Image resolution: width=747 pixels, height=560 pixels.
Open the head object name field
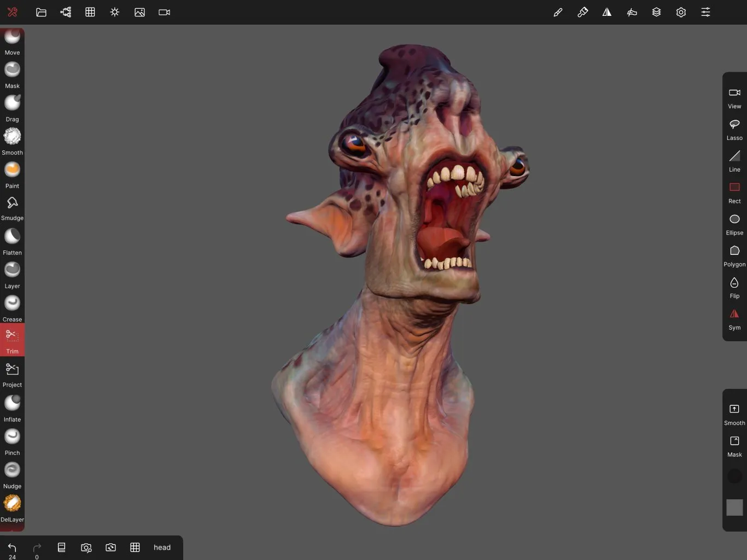[x=162, y=547]
